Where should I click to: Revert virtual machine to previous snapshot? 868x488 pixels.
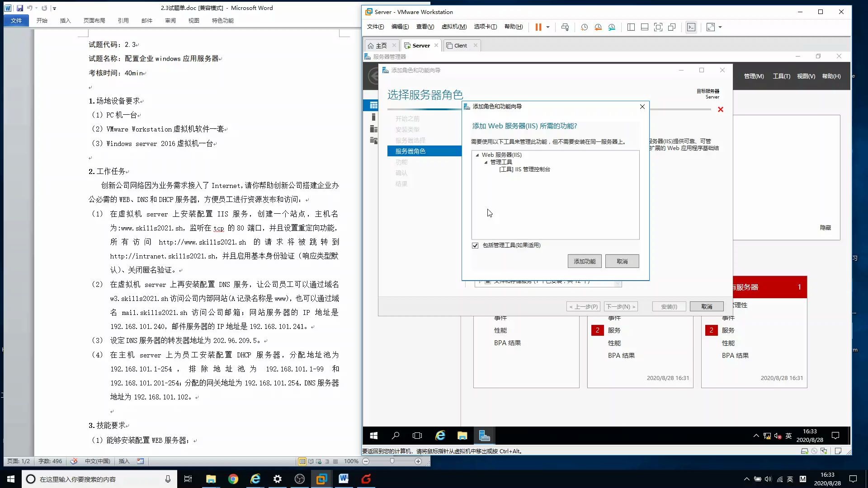(x=598, y=27)
